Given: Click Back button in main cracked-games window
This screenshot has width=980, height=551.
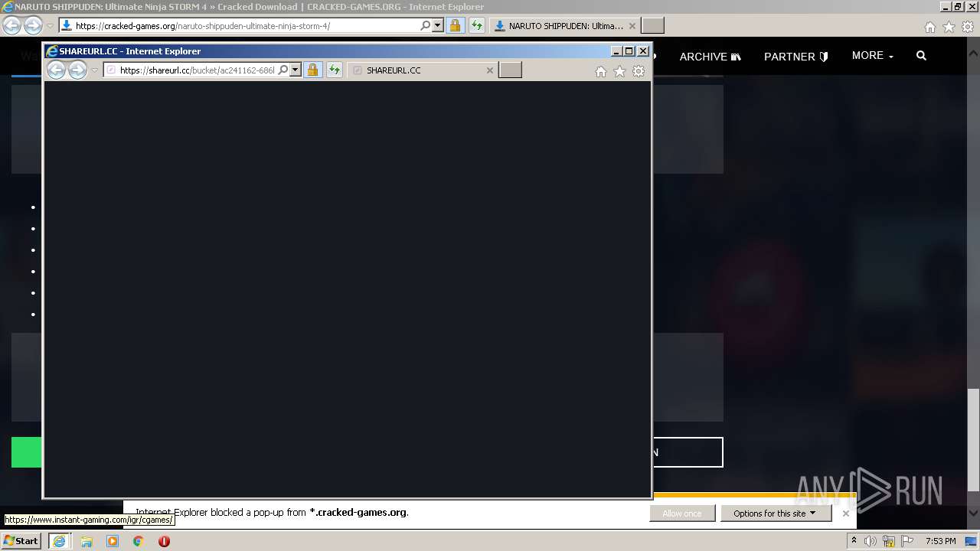Looking at the screenshot, I should tap(11, 25).
